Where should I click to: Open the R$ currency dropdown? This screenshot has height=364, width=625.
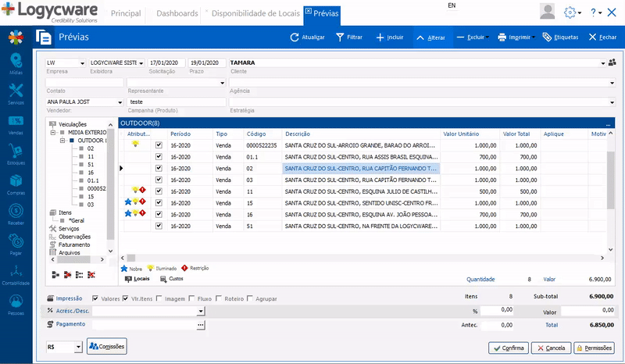[x=78, y=346]
